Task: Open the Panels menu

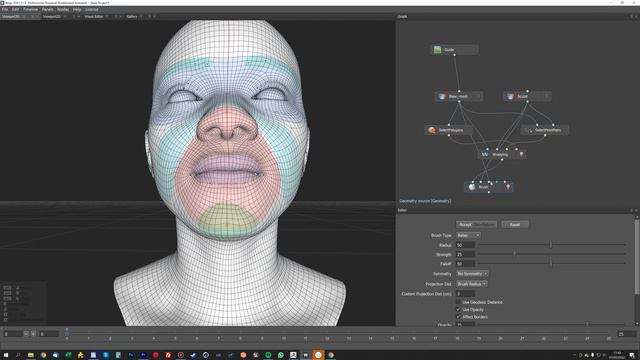Action: tap(47, 9)
